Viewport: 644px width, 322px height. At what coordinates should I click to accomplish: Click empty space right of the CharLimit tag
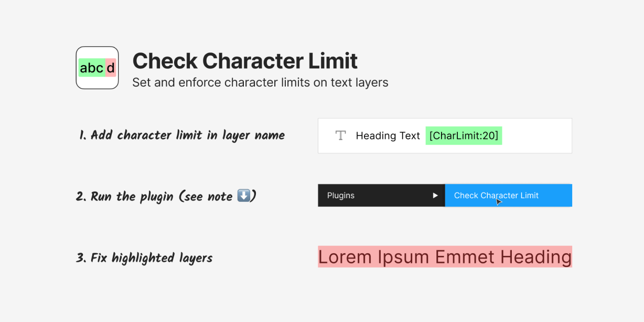pyautogui.click(x=536, y=136)
